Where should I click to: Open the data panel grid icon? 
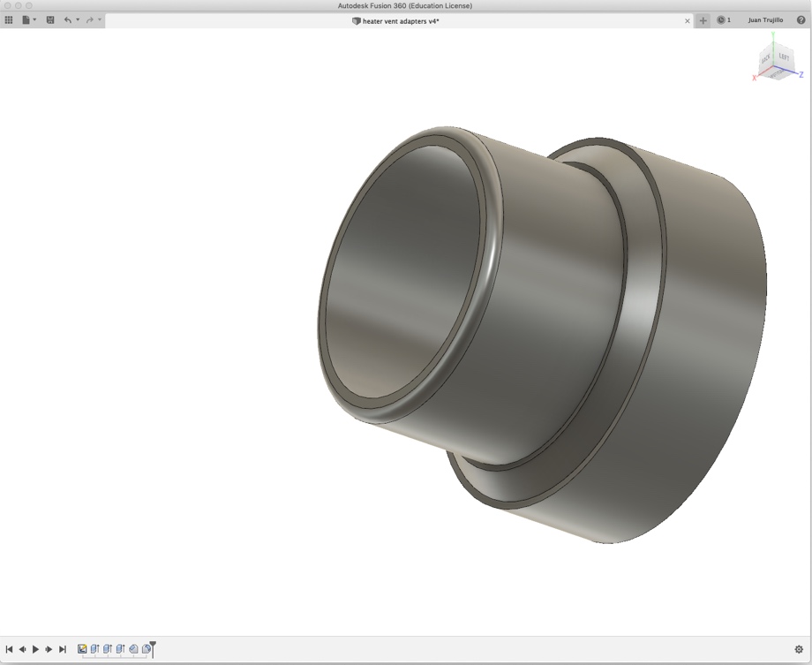coord(8,20)
